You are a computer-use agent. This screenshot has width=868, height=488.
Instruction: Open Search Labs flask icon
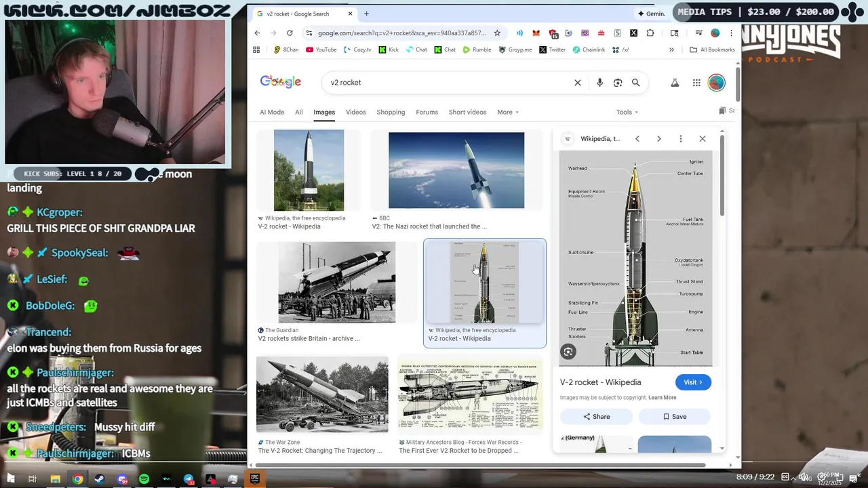[x=675, y=83]
